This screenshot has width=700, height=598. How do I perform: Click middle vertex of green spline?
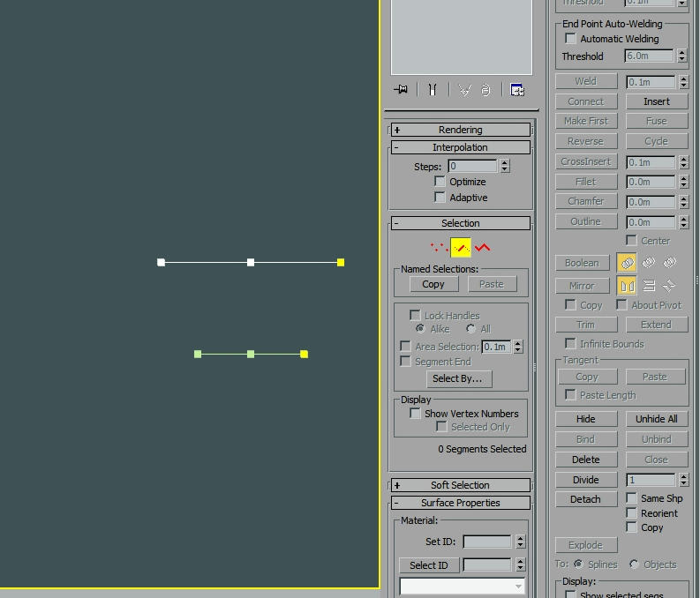pyautogui.click(x=251, y=354)
